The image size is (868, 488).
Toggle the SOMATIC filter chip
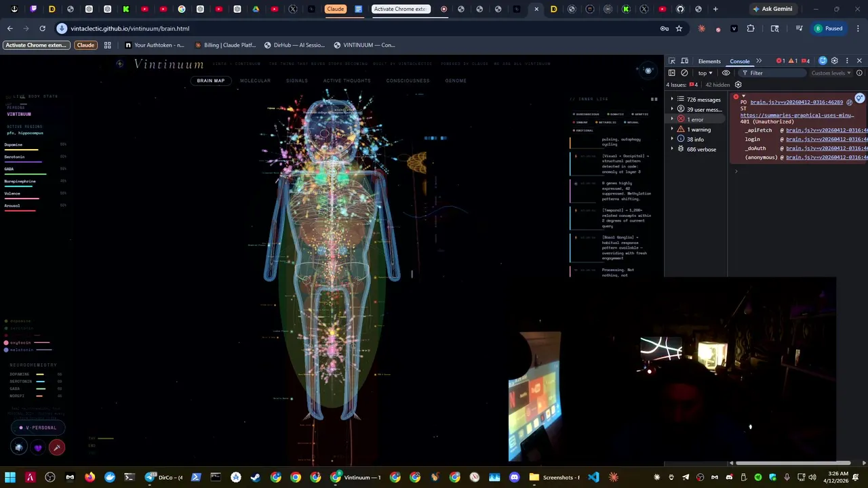click(615, 114)
